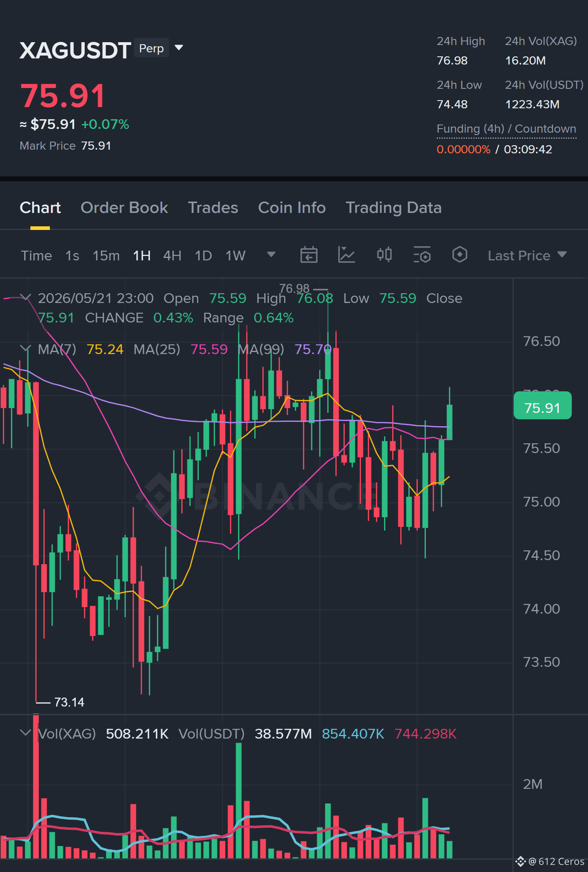Click the Perp contract type badge
The height and width of the screenshot is (872, 588).
151,48
